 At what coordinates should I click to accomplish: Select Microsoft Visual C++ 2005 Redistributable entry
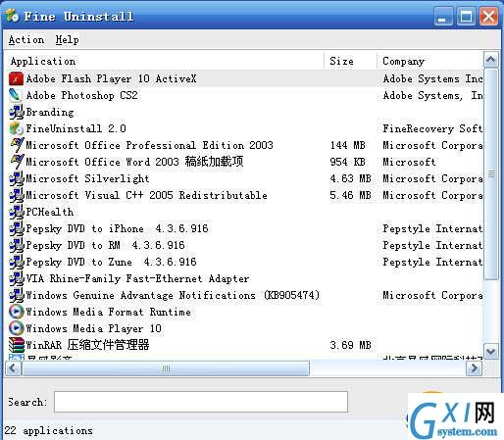point(146,195)
